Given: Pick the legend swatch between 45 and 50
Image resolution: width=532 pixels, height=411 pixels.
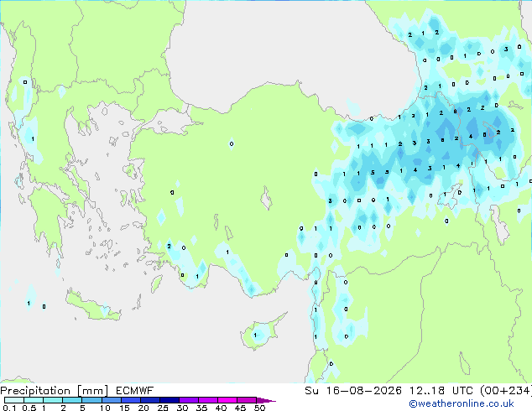Looking at the screenshot, I should [247, 400].
